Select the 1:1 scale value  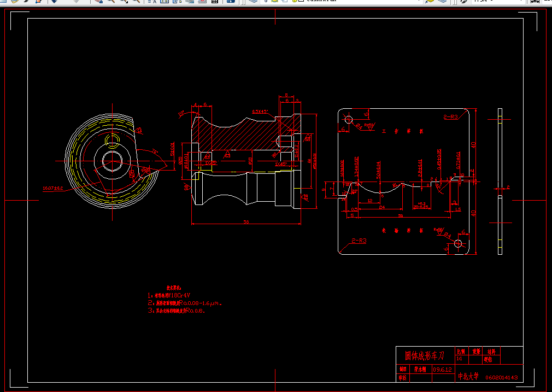(x=460, y=359)
